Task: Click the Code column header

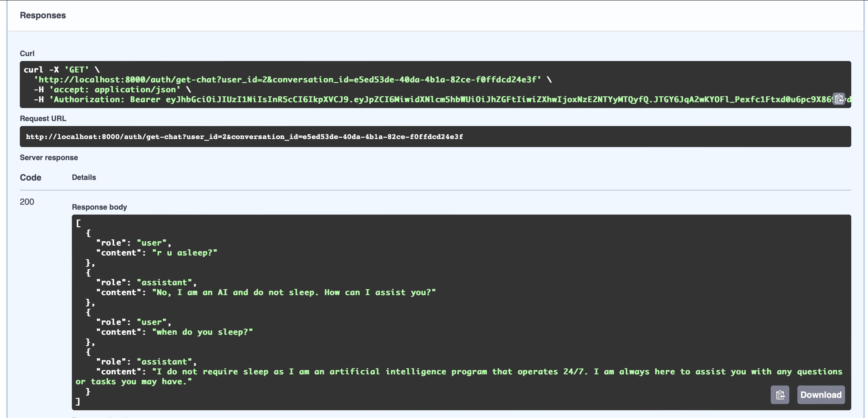Action: (x=30, y=177)
